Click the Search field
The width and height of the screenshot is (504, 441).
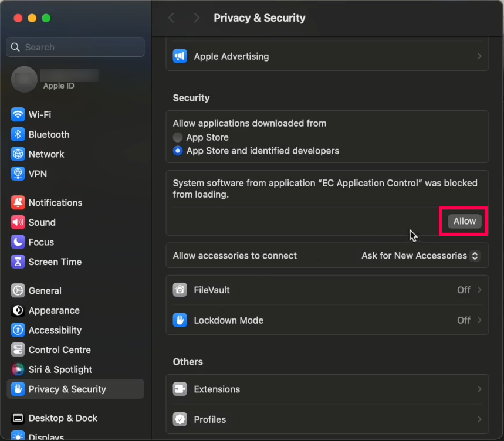point(75,47)
